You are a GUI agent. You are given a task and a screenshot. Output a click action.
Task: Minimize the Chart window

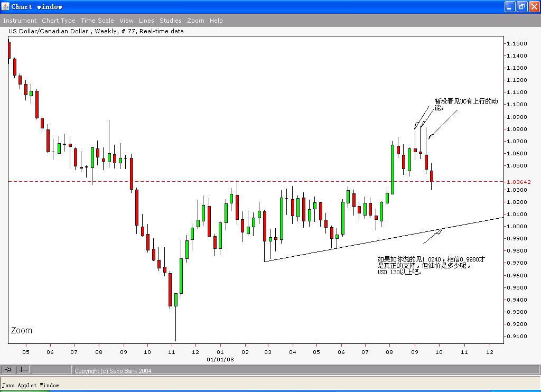[510, 6]
